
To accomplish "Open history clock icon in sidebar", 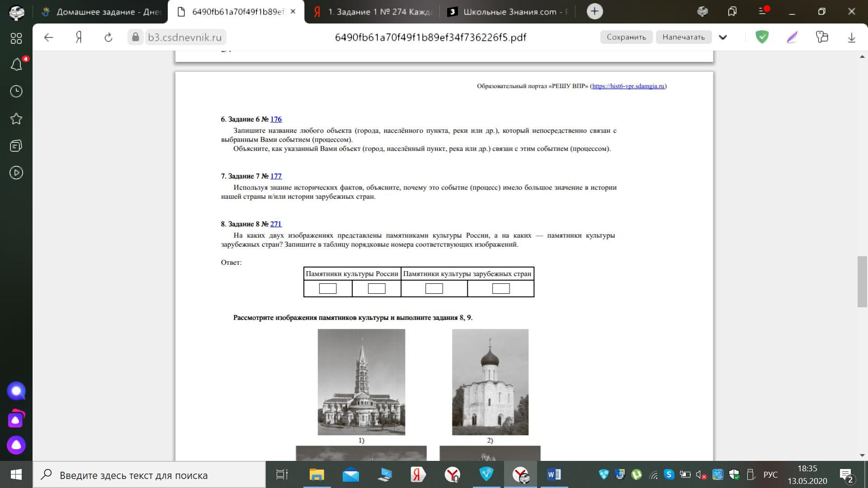I will 16,91.
